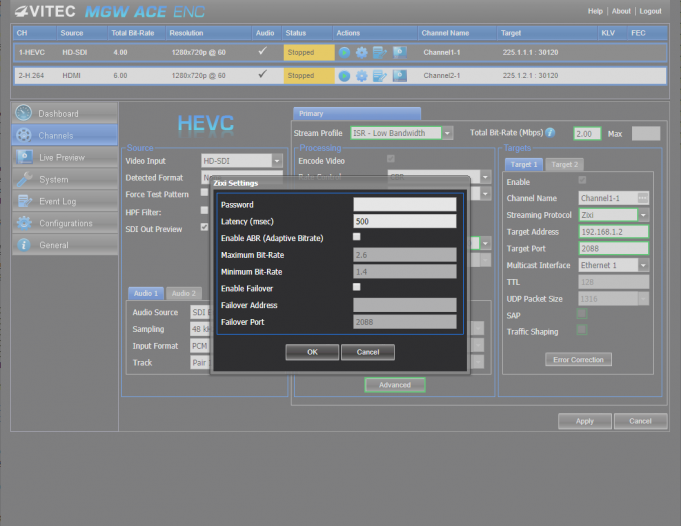Image resolution: width=681 pixels, height=526 pixels.
Task: Click the Latency (msec) field
Action: point(405,221)
